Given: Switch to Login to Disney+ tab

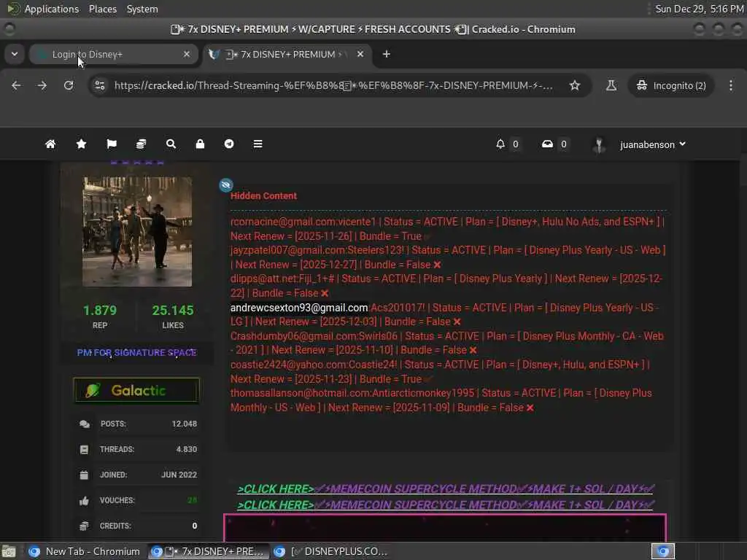Looking at the screenshot, I should [x=113, y=54].
